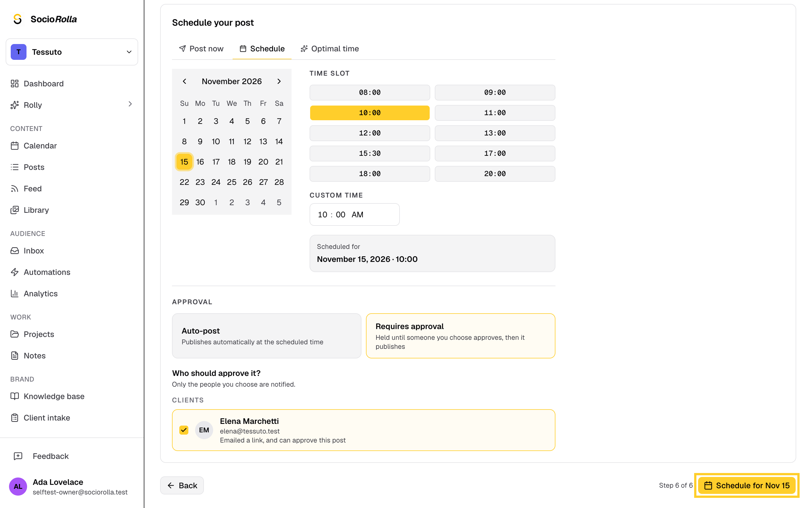Select the Auto-post approval option
Screen dimensions: 812x508
[x=266, y=336]
